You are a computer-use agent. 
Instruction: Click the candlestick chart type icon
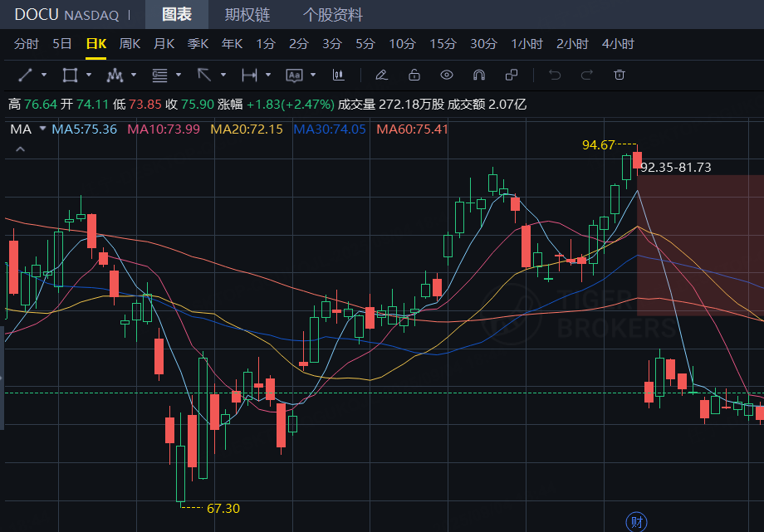[338, 76]
